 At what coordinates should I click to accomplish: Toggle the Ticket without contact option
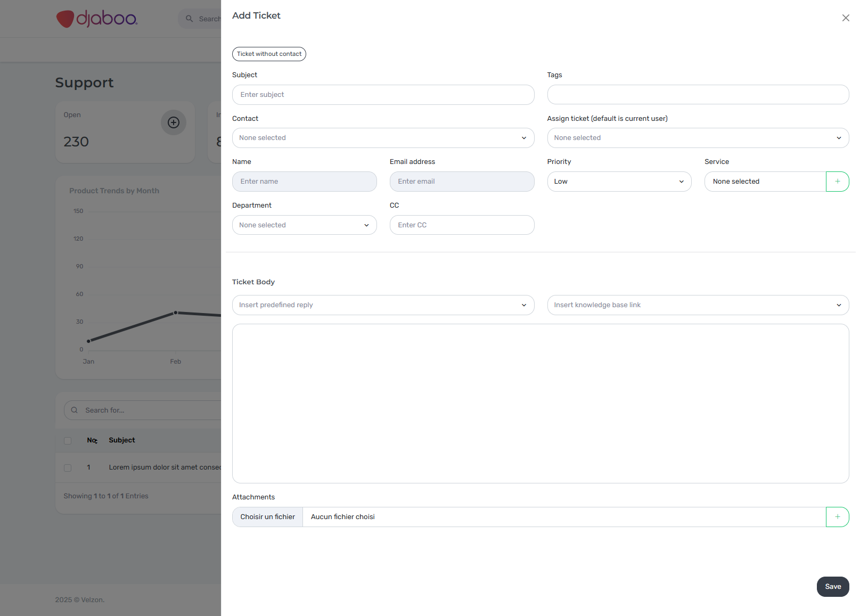point(269,54)
